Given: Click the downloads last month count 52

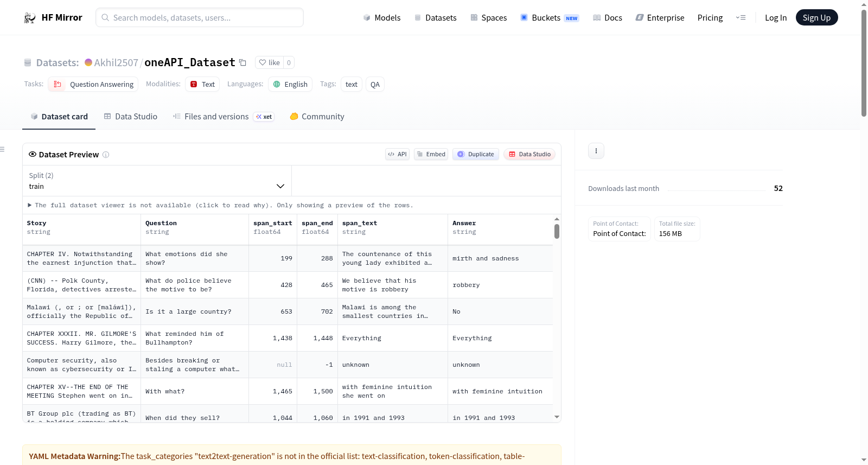Looking at the screenshot, I should coord(778,188).
